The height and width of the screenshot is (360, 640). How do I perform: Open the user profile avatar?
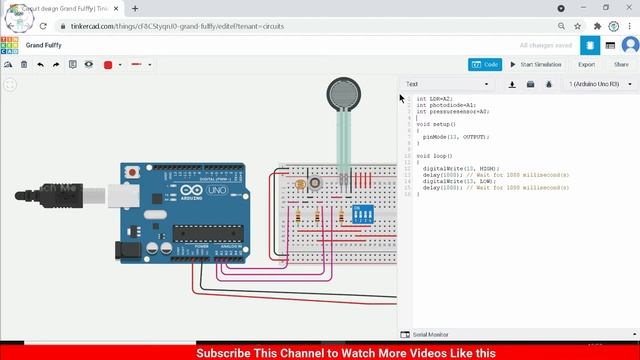click(x=630, y=45)
